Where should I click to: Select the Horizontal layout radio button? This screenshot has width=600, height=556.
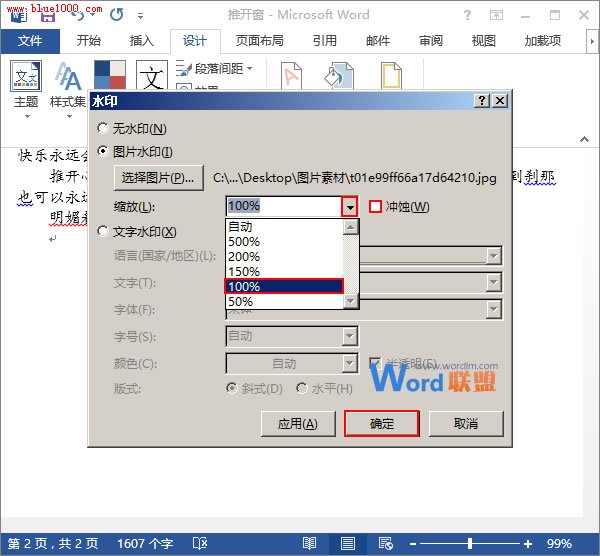(x=302, y=388)
